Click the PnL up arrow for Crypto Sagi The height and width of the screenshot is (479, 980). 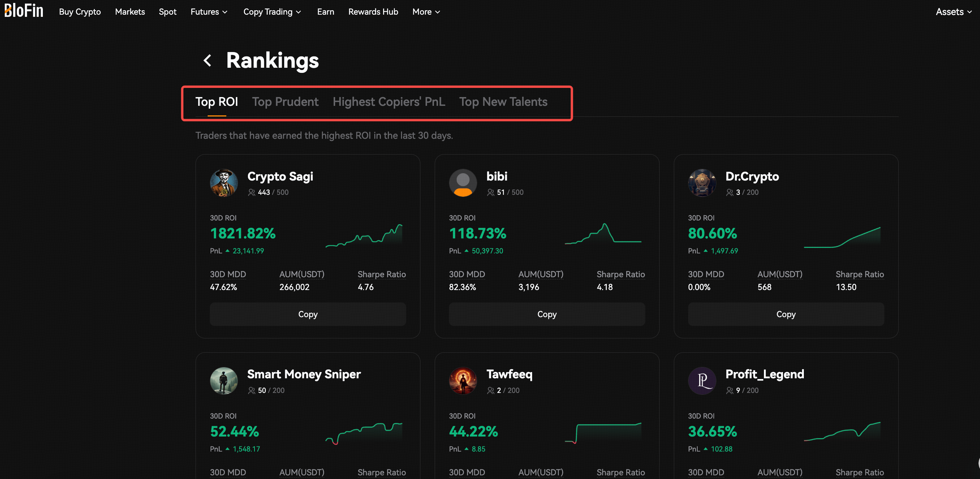tap(227, 251)
